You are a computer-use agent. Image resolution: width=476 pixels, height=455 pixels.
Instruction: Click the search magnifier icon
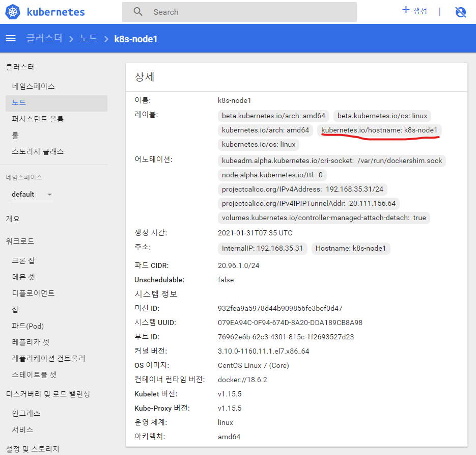[138, 12]
